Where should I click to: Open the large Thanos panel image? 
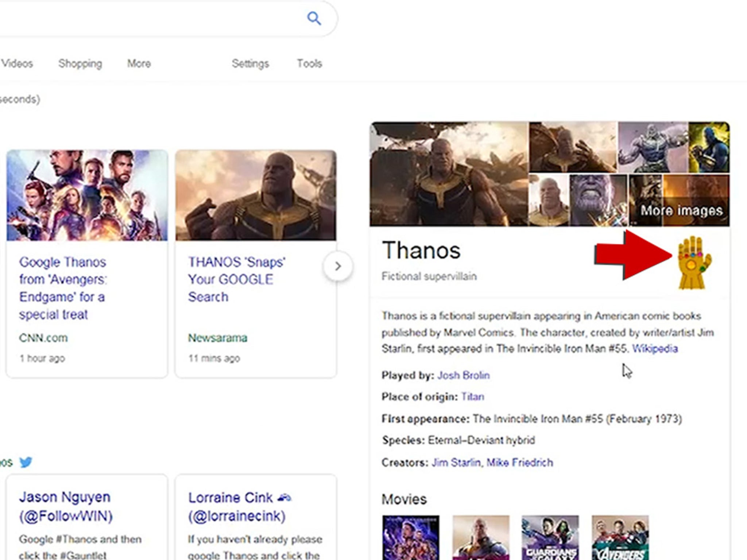pos(449,174)
